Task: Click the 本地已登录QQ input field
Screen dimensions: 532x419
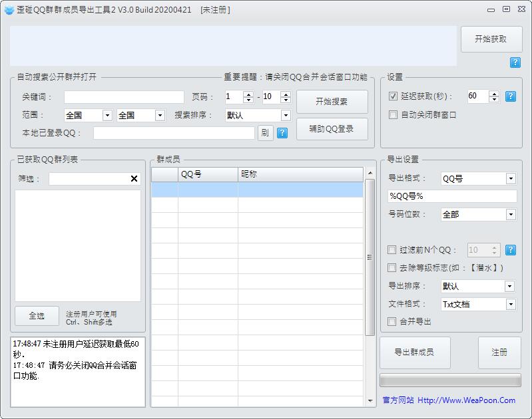Action: click(174, 133)
